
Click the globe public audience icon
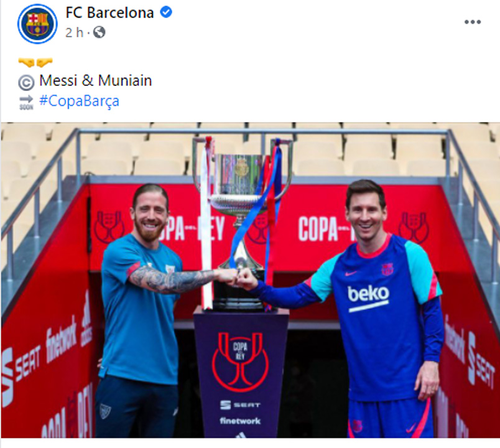tap(99, 32)
